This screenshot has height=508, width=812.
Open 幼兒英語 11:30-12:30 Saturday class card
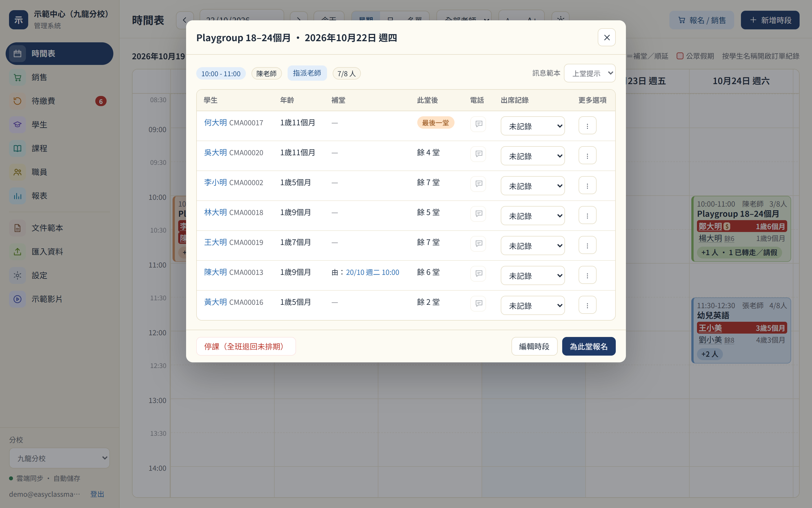pos(741,330)
